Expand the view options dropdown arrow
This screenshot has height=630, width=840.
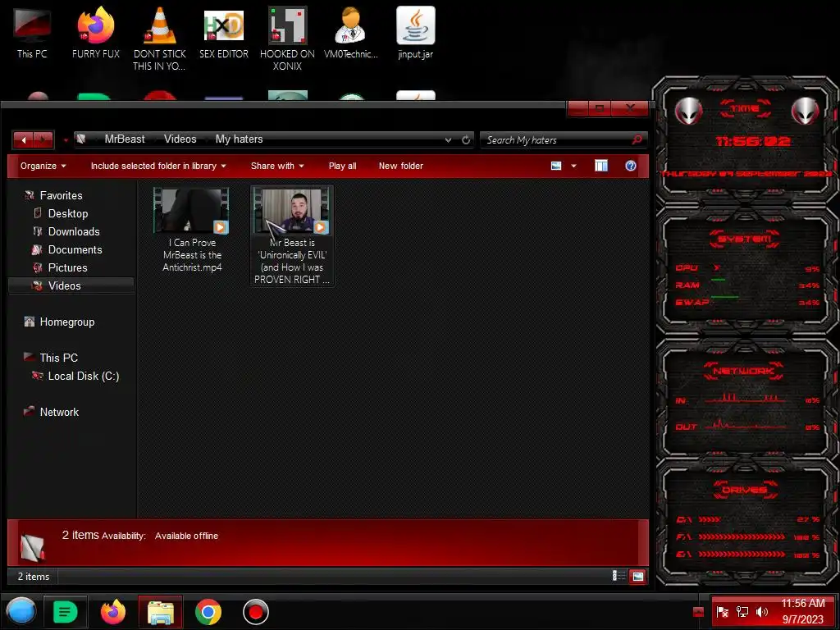[x=573, y=166]
